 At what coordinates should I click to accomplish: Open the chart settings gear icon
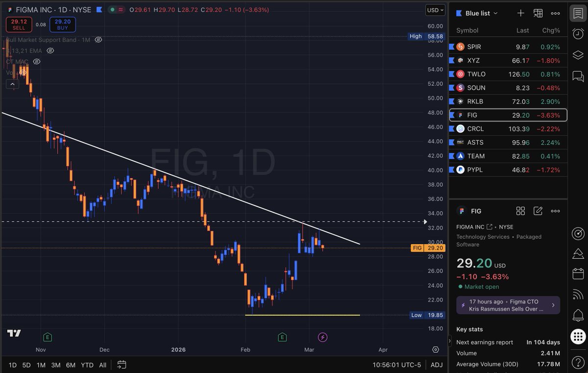point(436,349)
